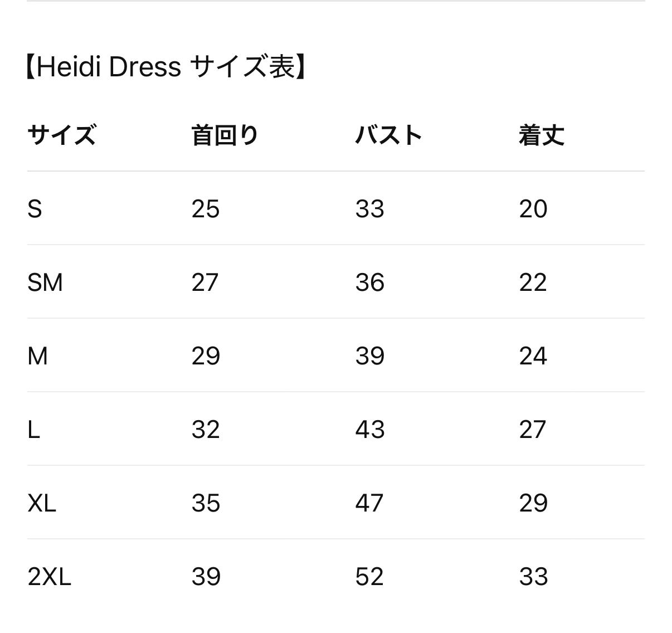Click the Heidi Dress サイズ表 heading

pyautogui.click(x=165, y=67)
